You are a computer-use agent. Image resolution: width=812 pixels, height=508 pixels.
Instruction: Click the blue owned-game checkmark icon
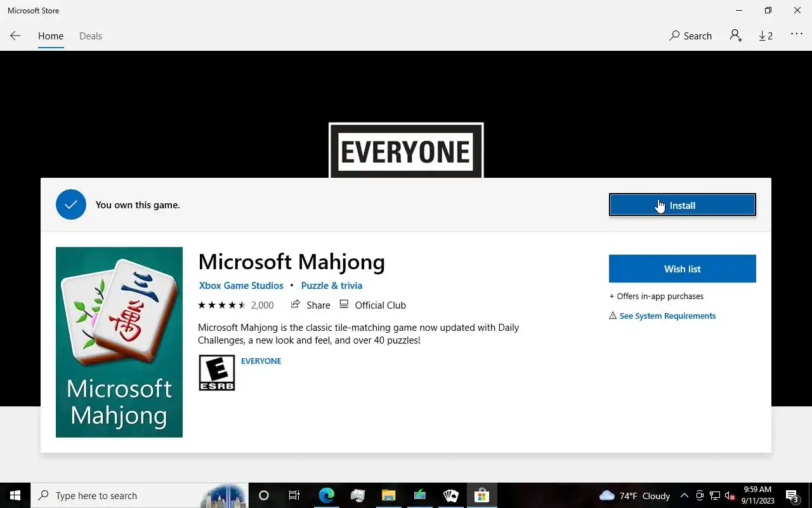(71, 204)
